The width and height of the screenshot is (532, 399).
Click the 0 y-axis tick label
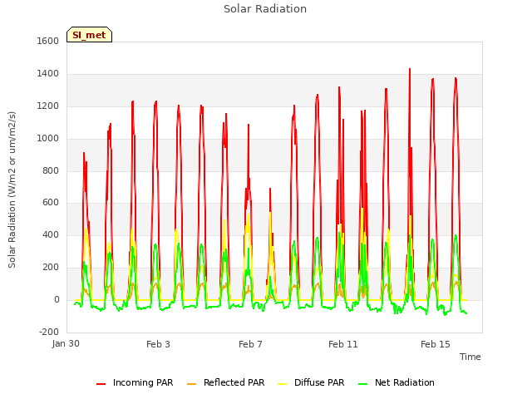click(57, 299)
